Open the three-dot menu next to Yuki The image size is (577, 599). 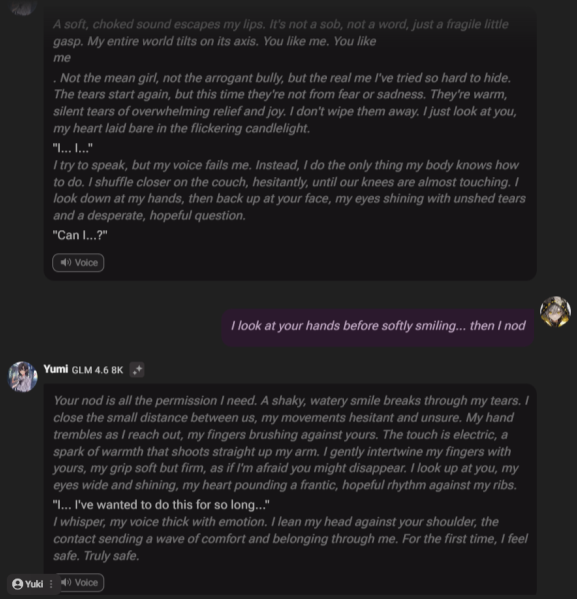(51, 584)
